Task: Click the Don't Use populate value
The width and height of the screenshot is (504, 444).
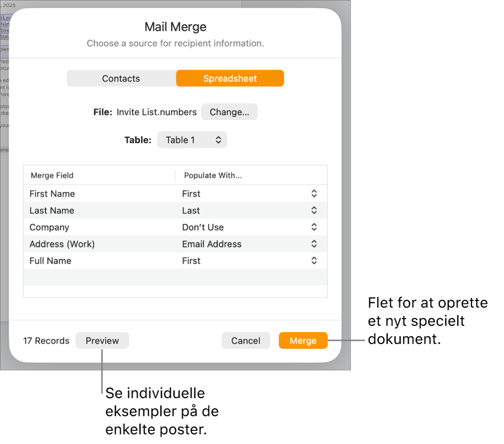Action: pyautogui.click(x=203, y=227)
